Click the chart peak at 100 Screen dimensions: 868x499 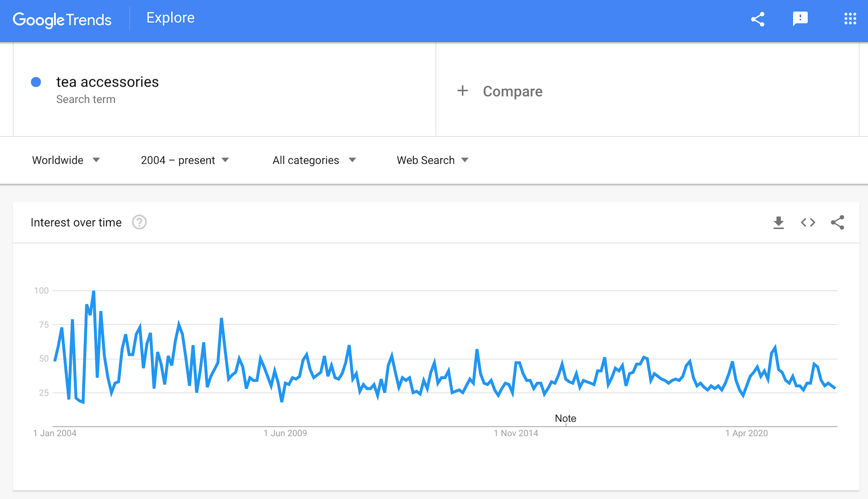93,291
